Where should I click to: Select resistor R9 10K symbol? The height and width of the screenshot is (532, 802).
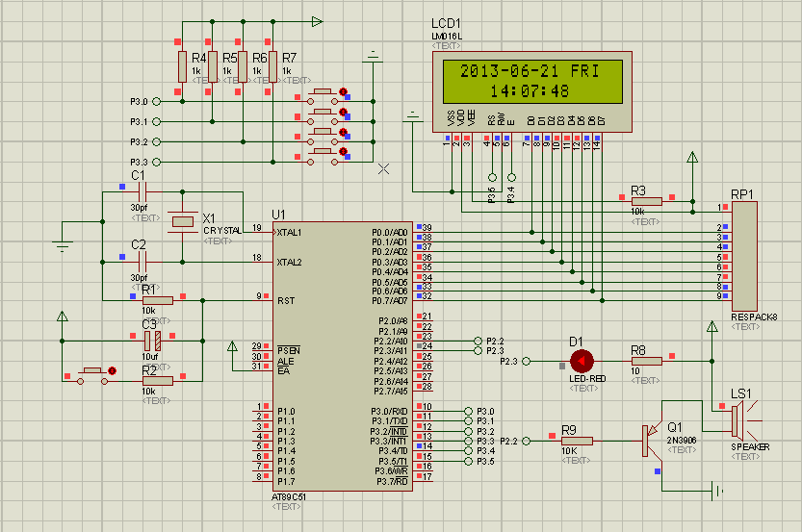point(577,441)
